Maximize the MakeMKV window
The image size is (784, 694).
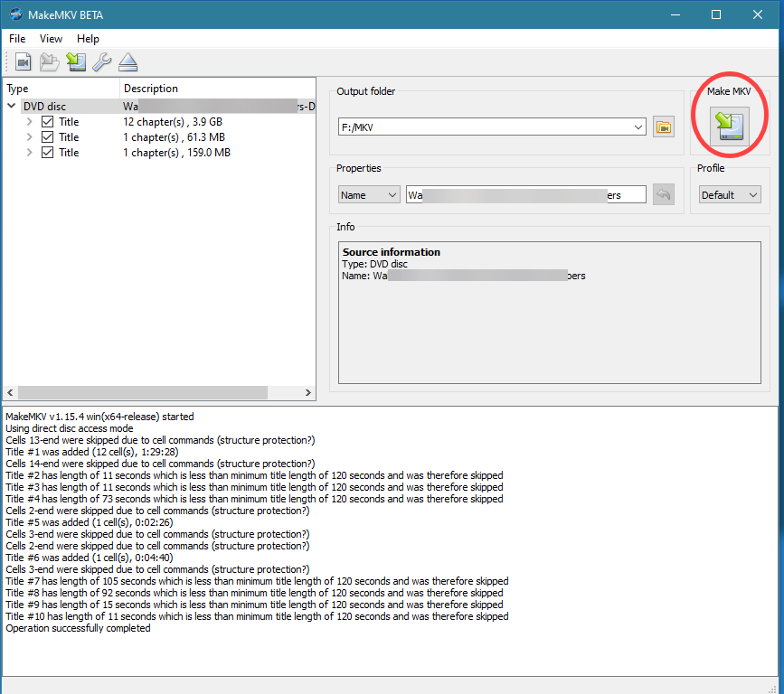click(716, 14)
